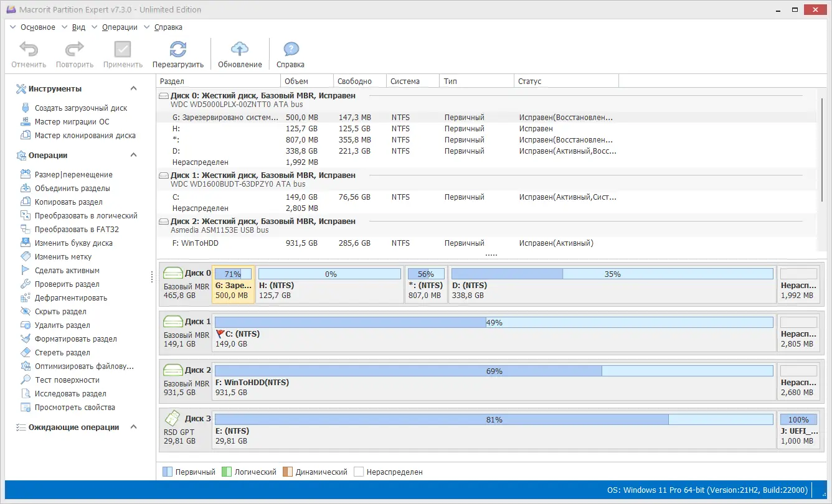Select the C: (NTFS) partition block on Диск 1
Viewport: 832px width, 504px height.
[494, 333]
